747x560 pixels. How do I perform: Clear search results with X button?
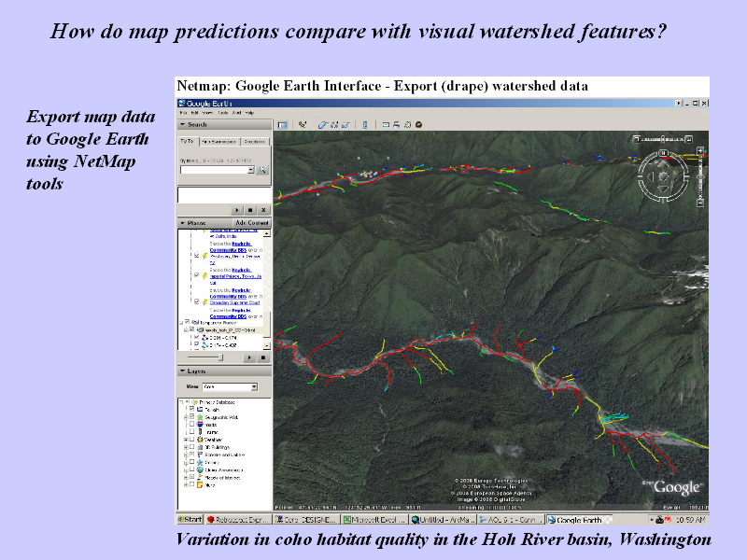(263, 210)
